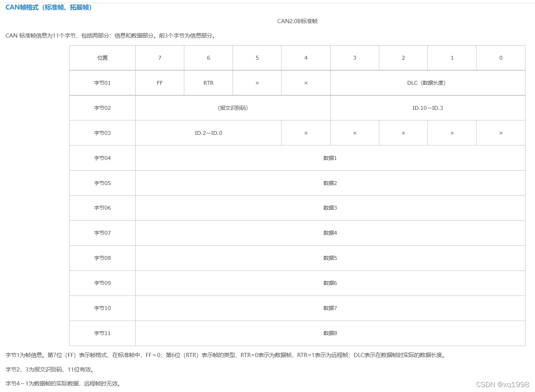
Task: Click the sentence starting "CAN 标准帧信息为11个字节"
Action: [x=111, y=36]
